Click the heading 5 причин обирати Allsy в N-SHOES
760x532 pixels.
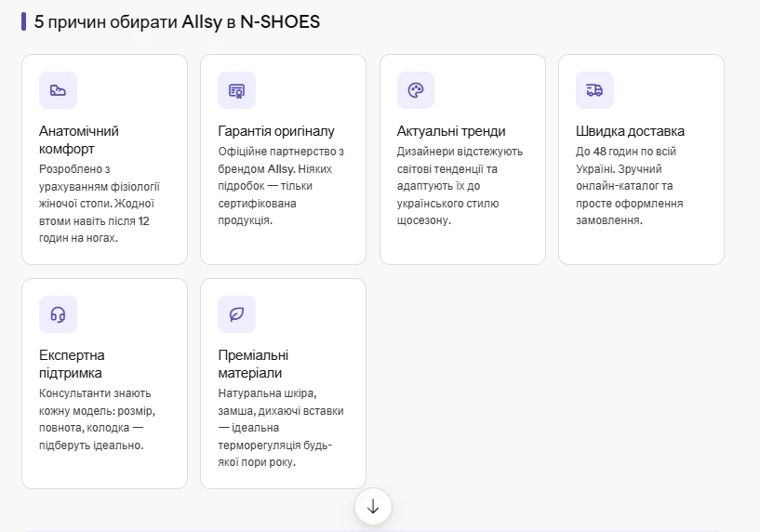(x=177, y=21)
